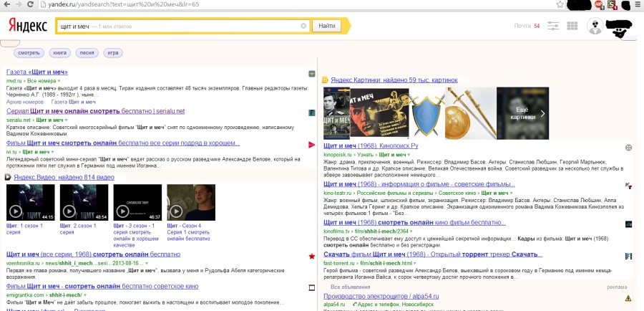Expand kinopoisk.ru result dropdown arrow
The height and width of the screenshot is (311, 644).
click(x=409, y=155)
